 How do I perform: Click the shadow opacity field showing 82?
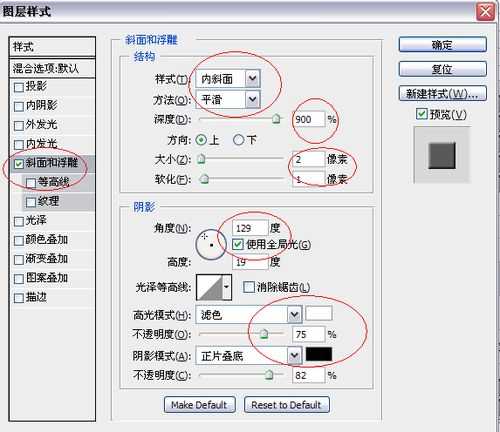(308, 375)
